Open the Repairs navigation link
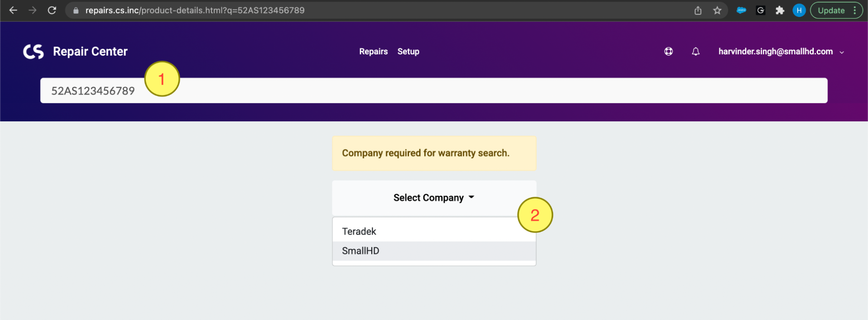This screenshot has height=320, width=868. [x=373, y=51]
